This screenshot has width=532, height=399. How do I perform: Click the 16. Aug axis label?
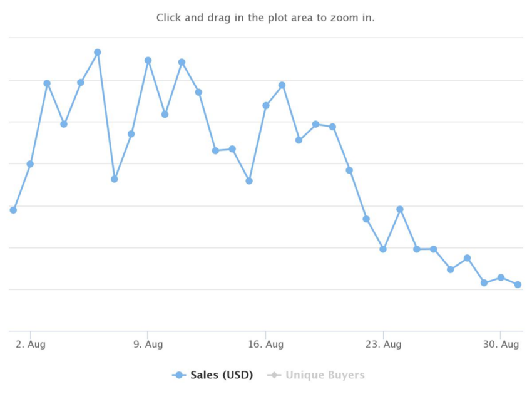pos(265,345)
